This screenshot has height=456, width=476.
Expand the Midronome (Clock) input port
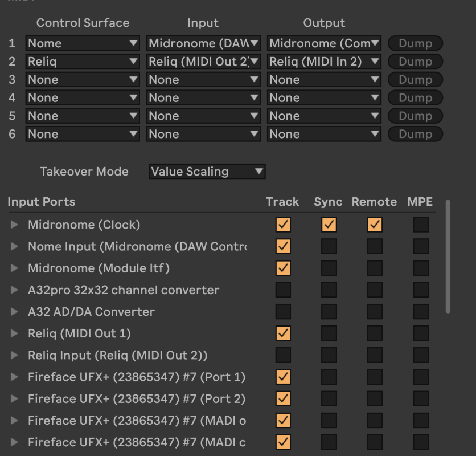15,225
